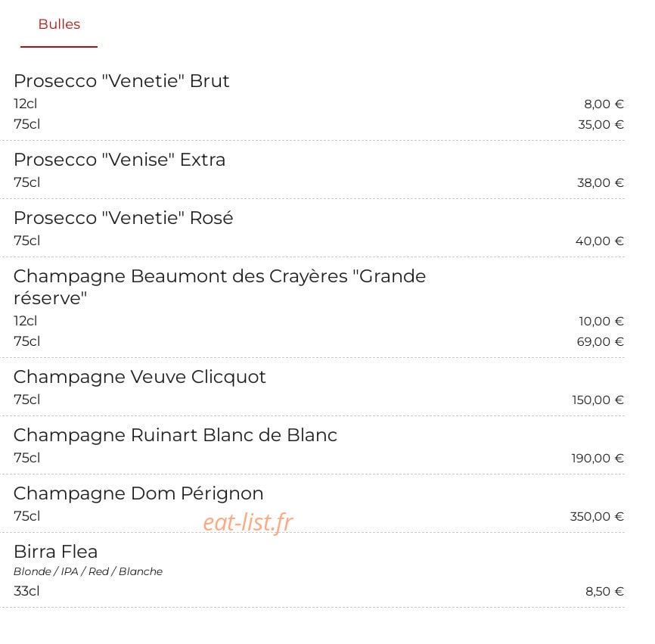Viewport: 655px width, 644px height.
Task: Click the Champagne Veuve Clicquot title
Action: tap(139, 377)
